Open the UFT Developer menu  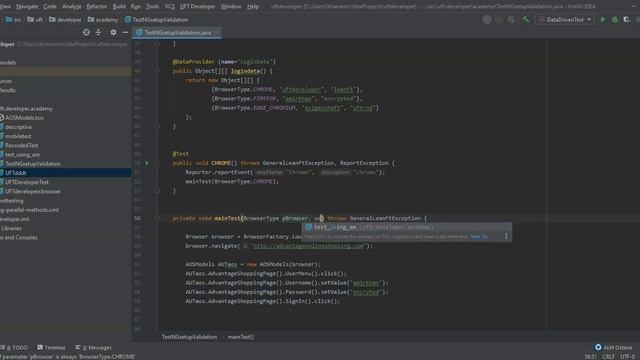click(x=198, y=7)
